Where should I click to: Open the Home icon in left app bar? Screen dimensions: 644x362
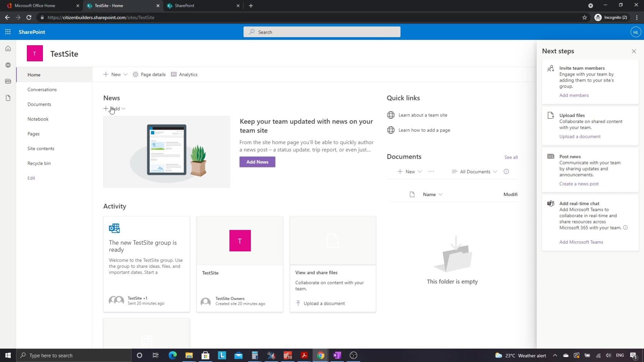8,49
